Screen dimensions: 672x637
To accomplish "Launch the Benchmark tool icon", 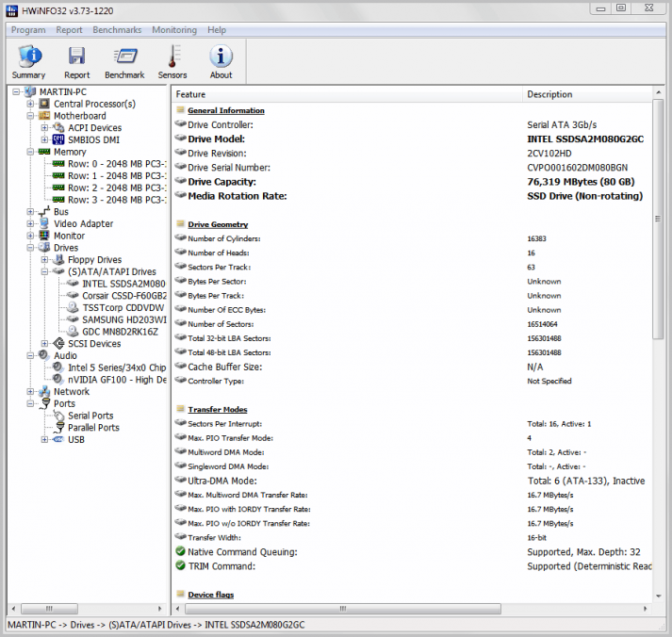I will click(x=124, y=62).
